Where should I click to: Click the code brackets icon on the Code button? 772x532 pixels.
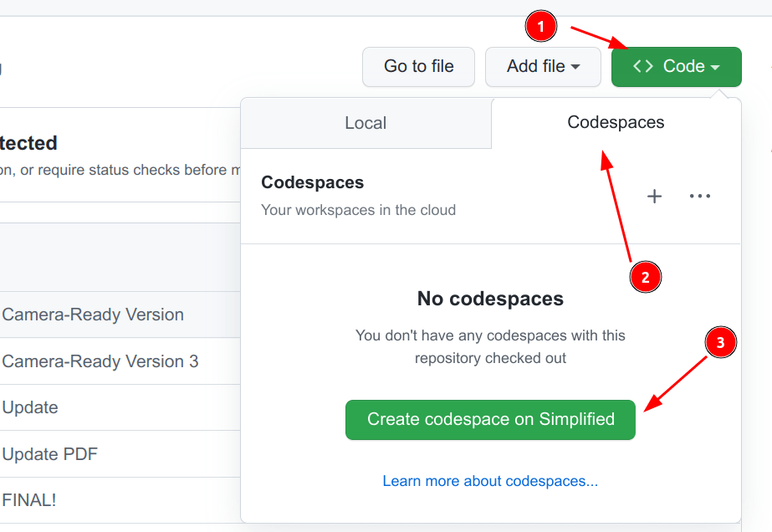pyautogui.click(x=643, y=67)
